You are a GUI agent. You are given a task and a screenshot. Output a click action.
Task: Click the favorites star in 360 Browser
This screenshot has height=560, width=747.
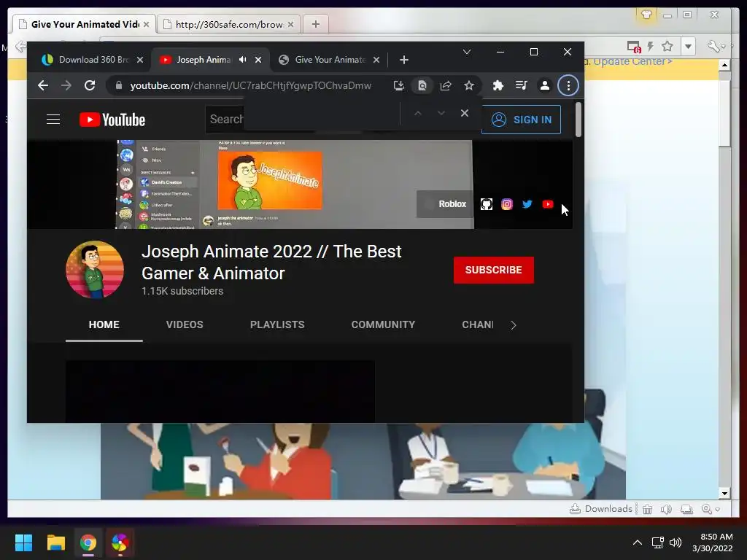pyautogui.click(x=667, y=46)
